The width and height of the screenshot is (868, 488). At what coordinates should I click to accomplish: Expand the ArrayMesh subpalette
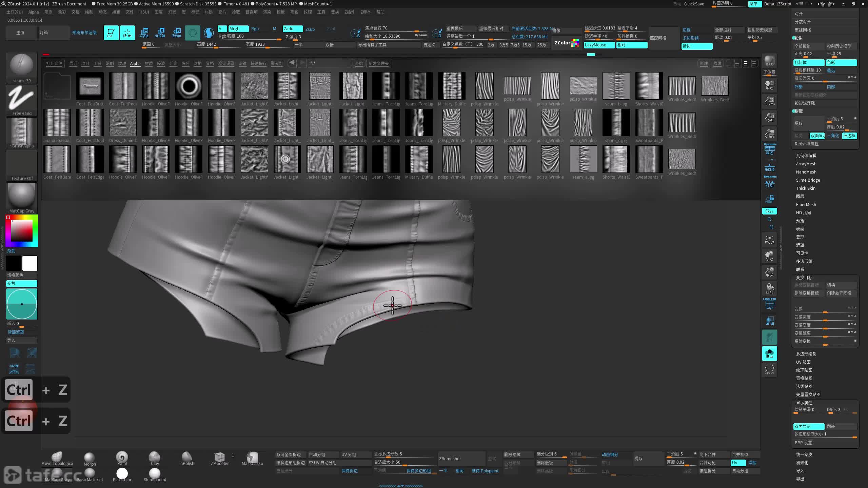coord(806,164)
